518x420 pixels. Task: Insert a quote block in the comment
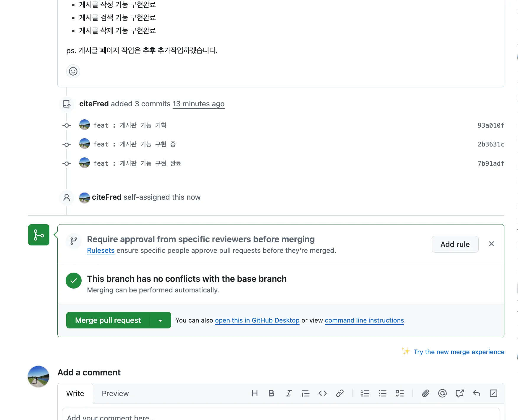(x=305, y=393)
